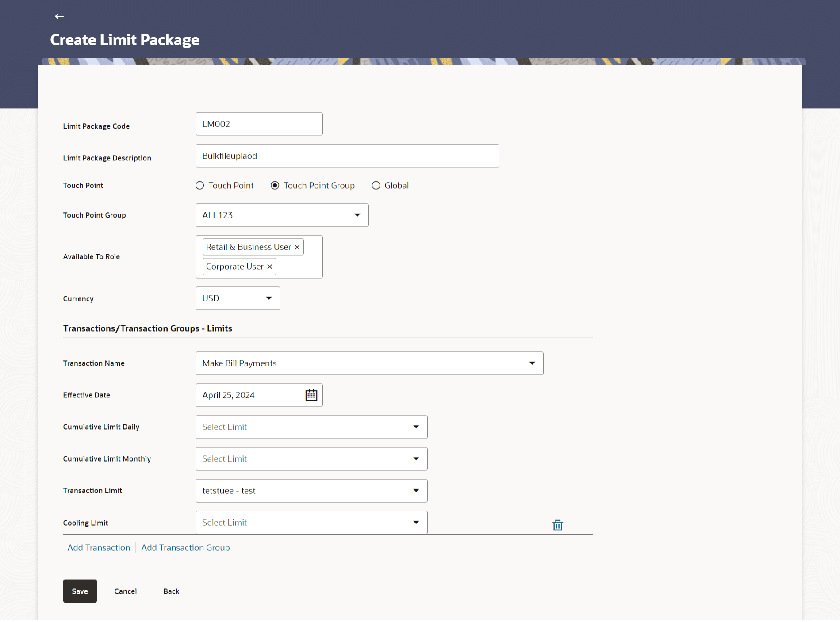Open the Cumulative Limit Monthly dropdown
The height and width of the screenshot is (622, 840).
point(311,459)
